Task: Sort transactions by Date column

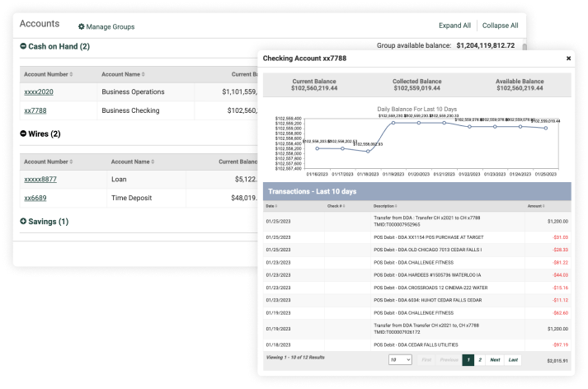Action: click(x=274, y=205)
